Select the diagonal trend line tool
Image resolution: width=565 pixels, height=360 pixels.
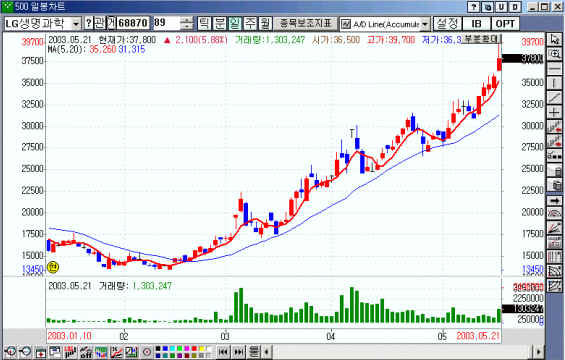555,98
